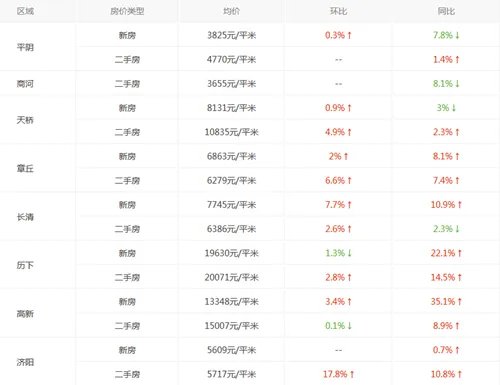Click 二手房 type in 商河 row
This screenshot has width=500, height=385.
pyautogui.click(x=127, y=84)
